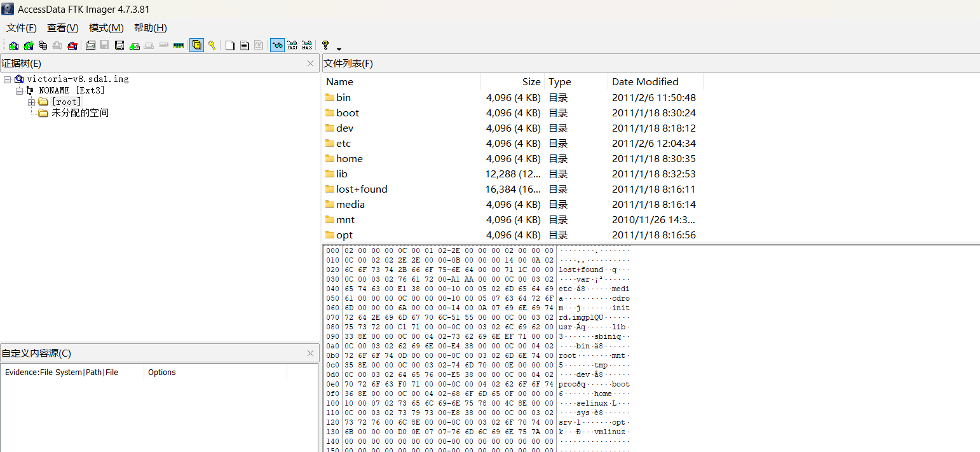The width and height of the screenshot is (980, 452).
Task: Click 'lost+found' text in hex ASCII pane
Action: pyautogui.click(x=581, y=270)
